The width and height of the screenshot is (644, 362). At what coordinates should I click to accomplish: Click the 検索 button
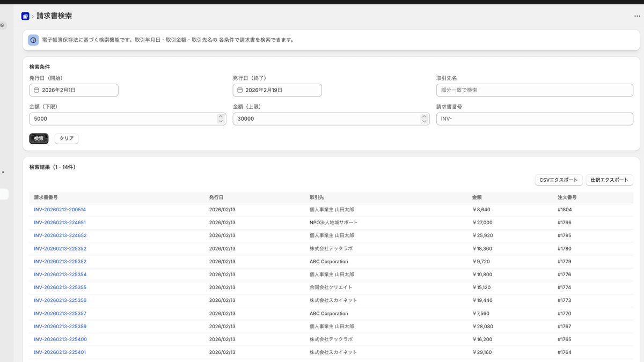tap(39, 138)
